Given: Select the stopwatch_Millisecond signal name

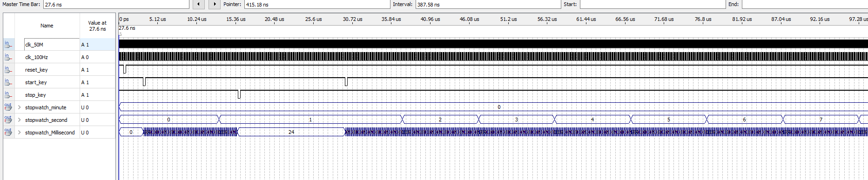Looking at the screenshot, I should coord(50,133).
